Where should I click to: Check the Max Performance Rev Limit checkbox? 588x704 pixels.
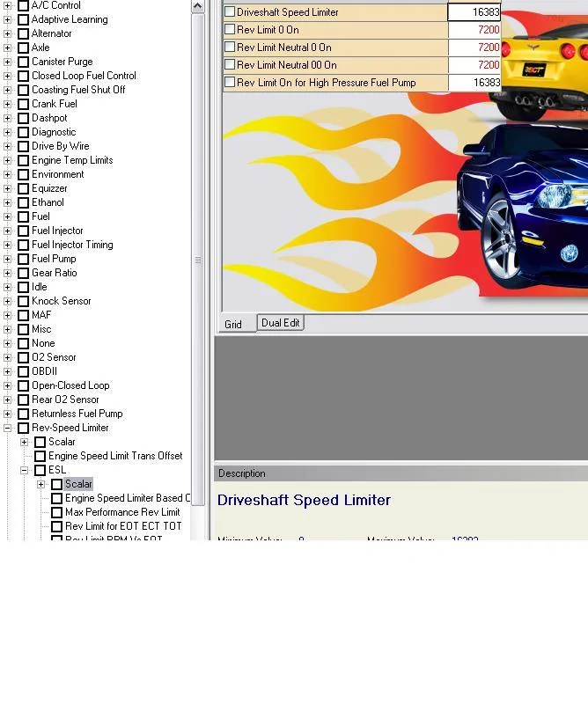pos(56,512)
